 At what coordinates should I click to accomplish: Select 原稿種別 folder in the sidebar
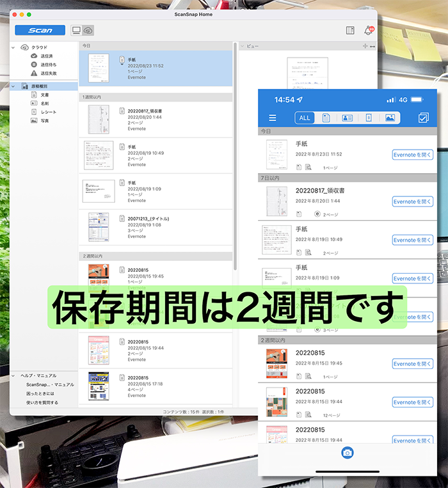(44, 86)
